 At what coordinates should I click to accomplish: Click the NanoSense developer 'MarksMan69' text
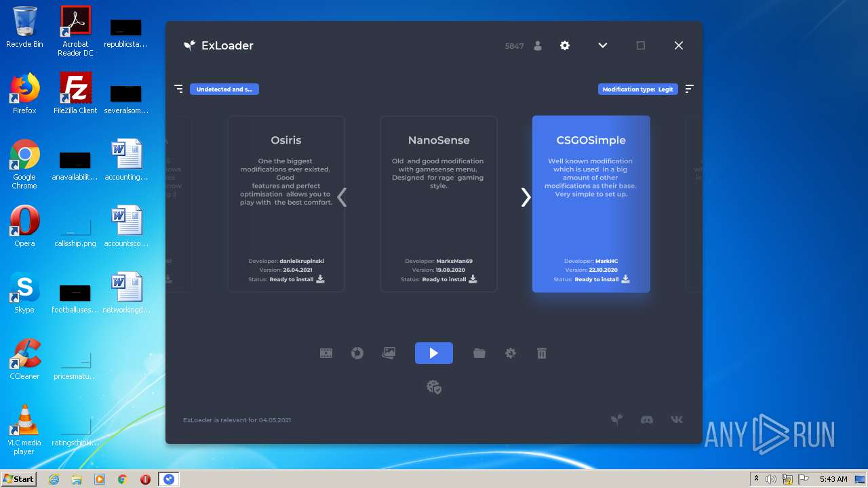(x=454, y=261)
